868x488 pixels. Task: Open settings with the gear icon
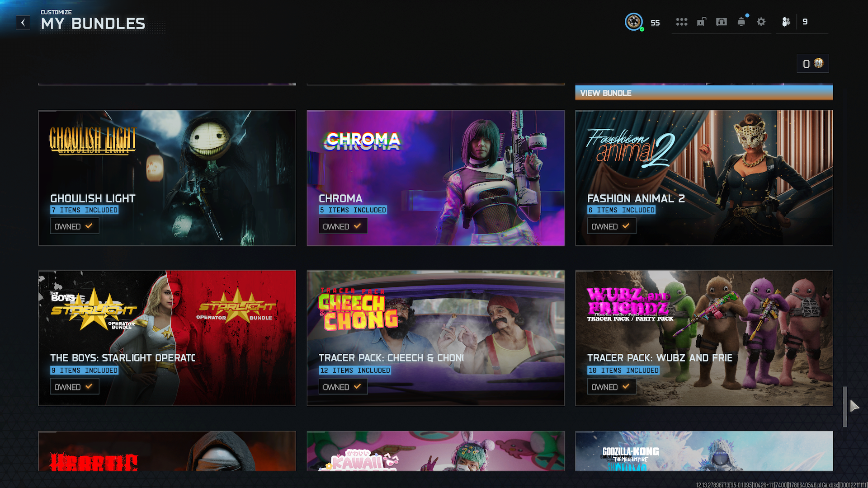pyautogui.click(x=761, y=22)
